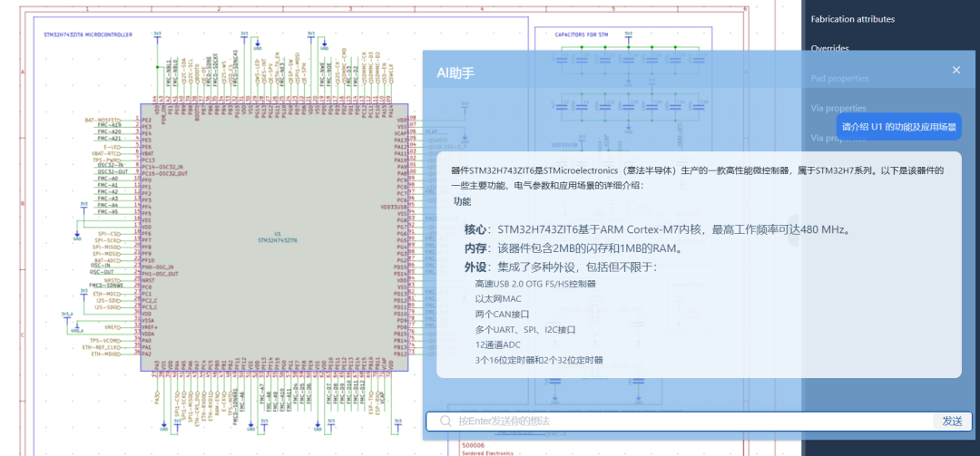Viewport: 980px width, 456px height.
Task: Select the ETH-REF_CLK net label
Action: (x=102, y=347)
